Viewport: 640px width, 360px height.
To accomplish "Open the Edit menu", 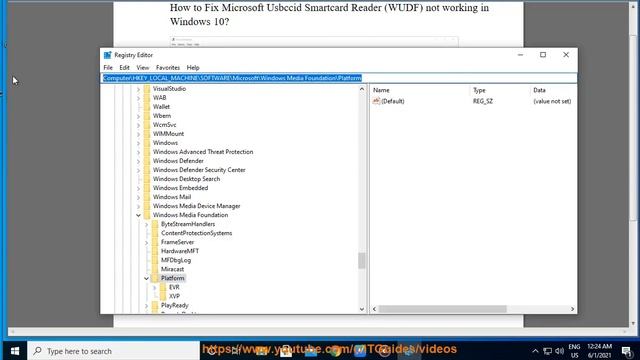I will click(124, 67).
